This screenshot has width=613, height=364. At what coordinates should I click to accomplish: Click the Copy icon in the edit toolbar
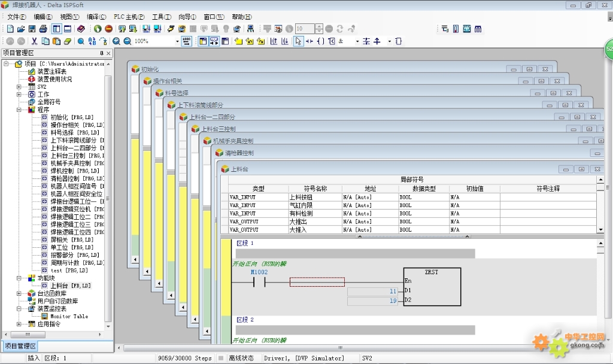[x=45, y=41]
